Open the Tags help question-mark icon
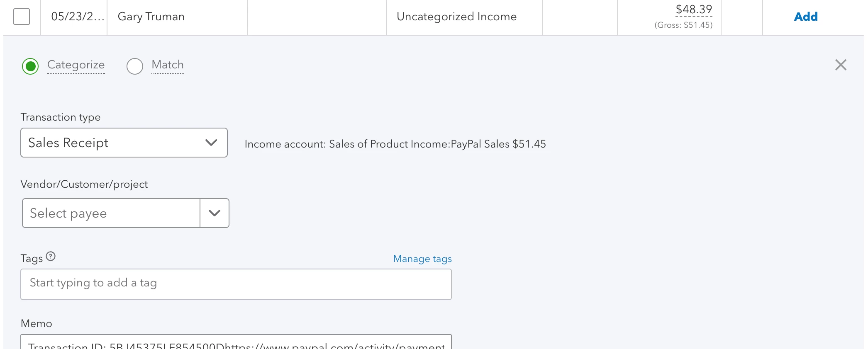 pos(51,257)
